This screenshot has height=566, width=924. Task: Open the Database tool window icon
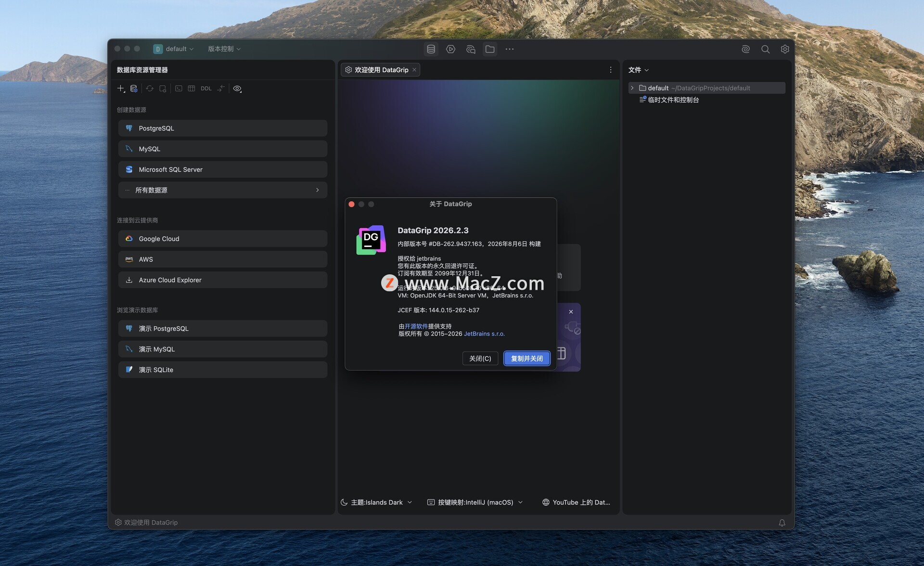tap(431, 49)
